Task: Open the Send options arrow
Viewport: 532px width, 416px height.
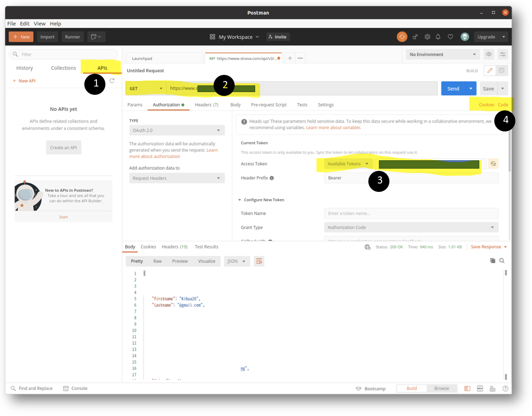Action: pos(470,89)
